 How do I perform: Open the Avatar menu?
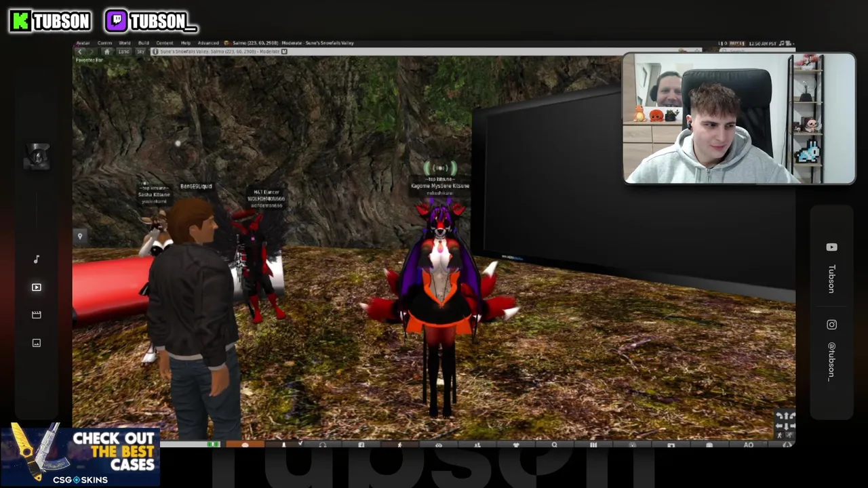(83, 43)
